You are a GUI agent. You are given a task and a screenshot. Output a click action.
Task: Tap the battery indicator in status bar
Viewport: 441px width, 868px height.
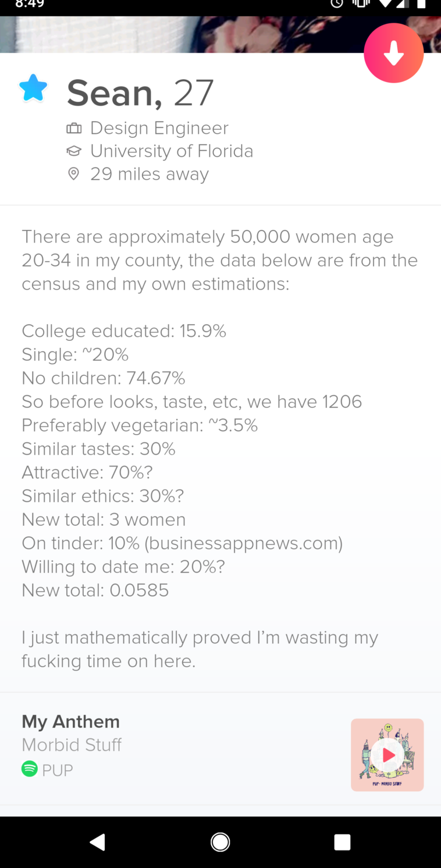coord(421,3)
